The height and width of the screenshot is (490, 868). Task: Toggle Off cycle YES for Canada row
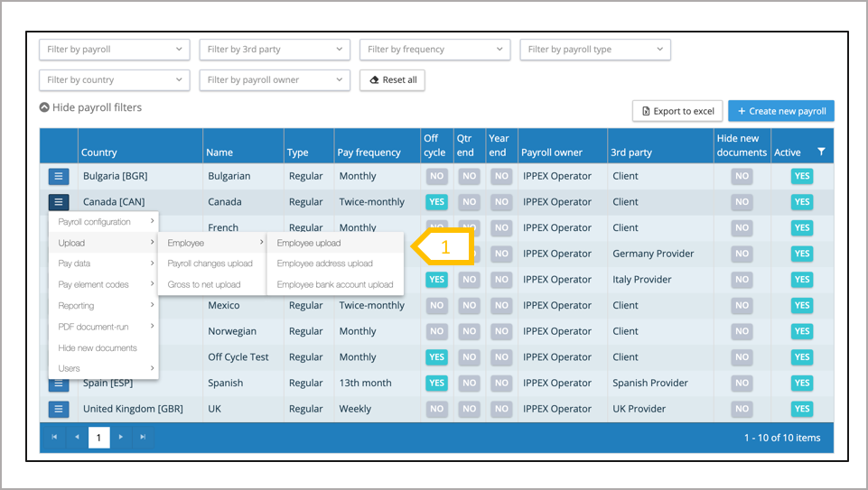(436, 202)
